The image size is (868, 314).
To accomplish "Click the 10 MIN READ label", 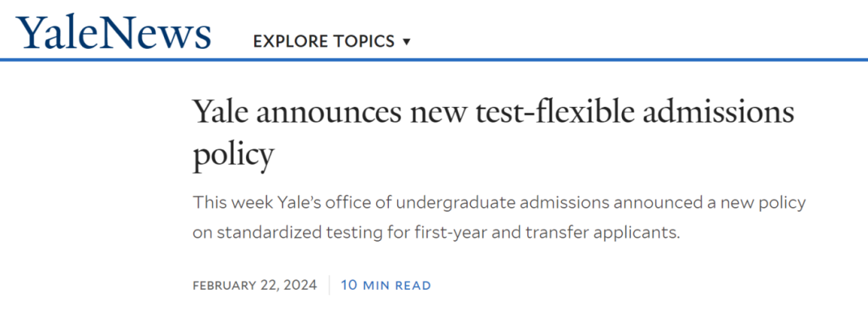I will point(386,285).
